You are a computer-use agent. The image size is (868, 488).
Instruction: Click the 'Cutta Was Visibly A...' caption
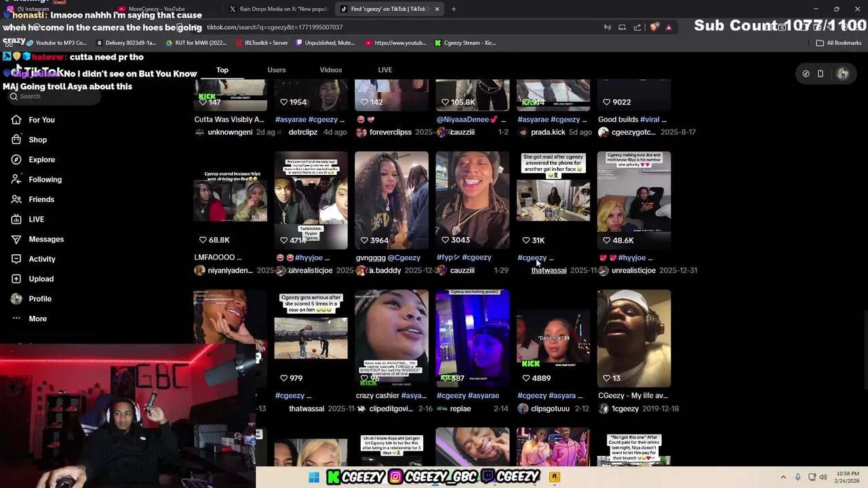[229, 119]
